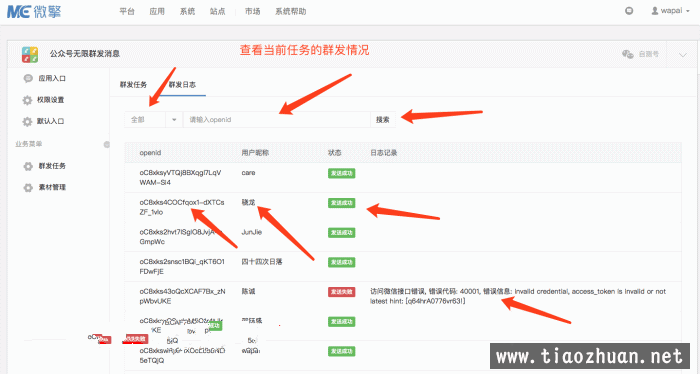The height and width of the screenshot is (374, 700).
Task: Click the 发送成功 badge in 四十四次日落 row
Action: [342, 262]
